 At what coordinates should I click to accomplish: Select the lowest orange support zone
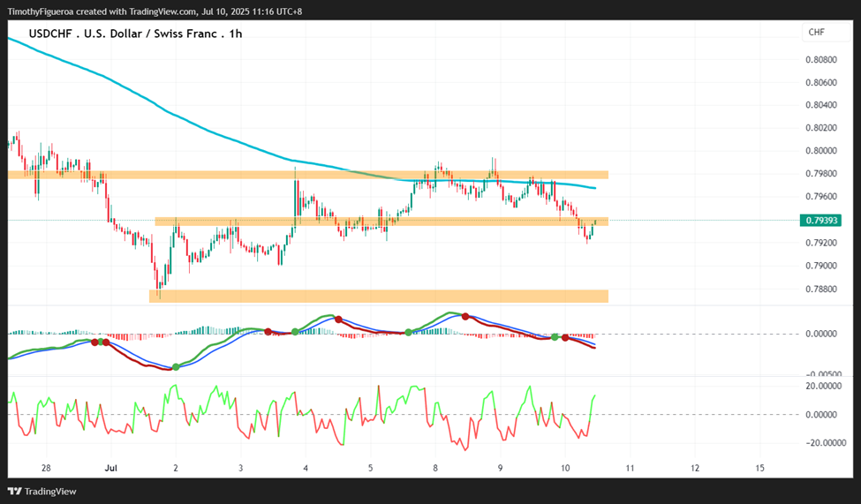point(379,296)
